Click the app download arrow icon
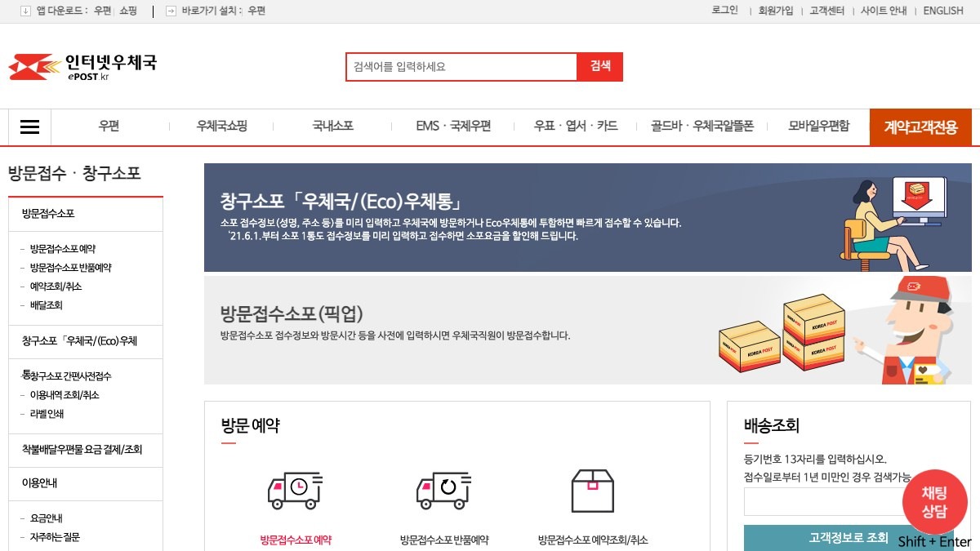Screen dimensions: 980x551 [25, 11]
